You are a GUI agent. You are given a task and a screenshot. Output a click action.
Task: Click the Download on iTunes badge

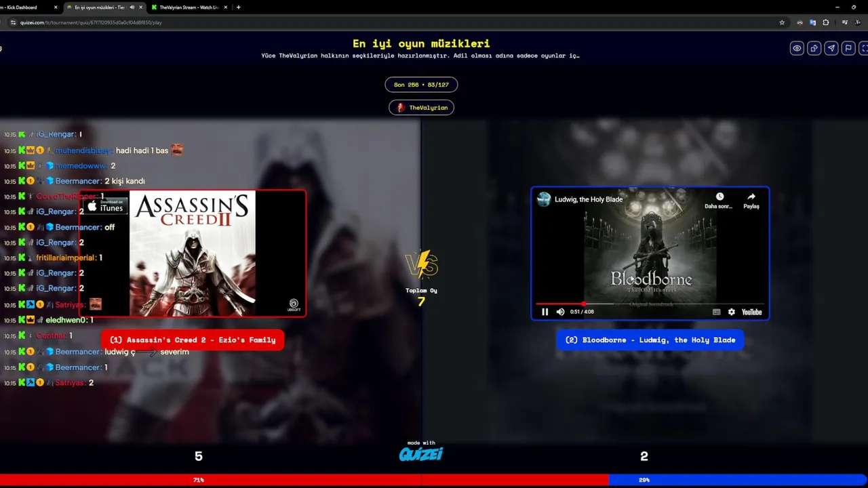point(106,206)
